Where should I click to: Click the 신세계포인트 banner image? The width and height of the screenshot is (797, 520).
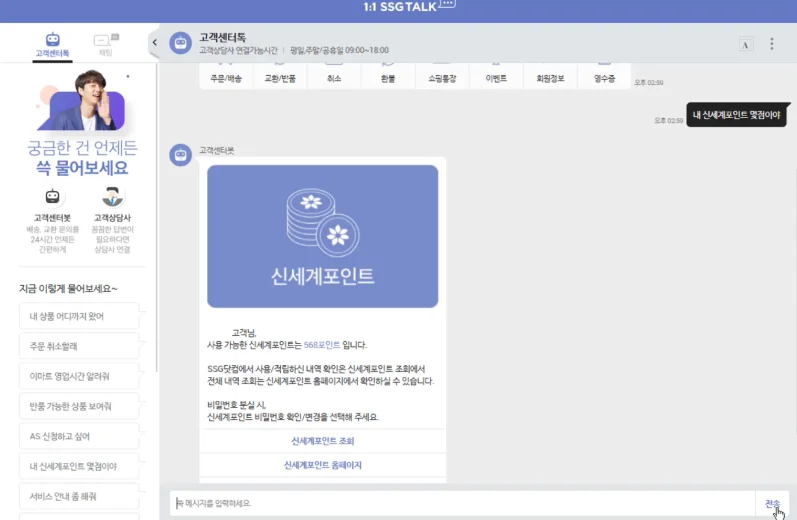coord(322,236)
